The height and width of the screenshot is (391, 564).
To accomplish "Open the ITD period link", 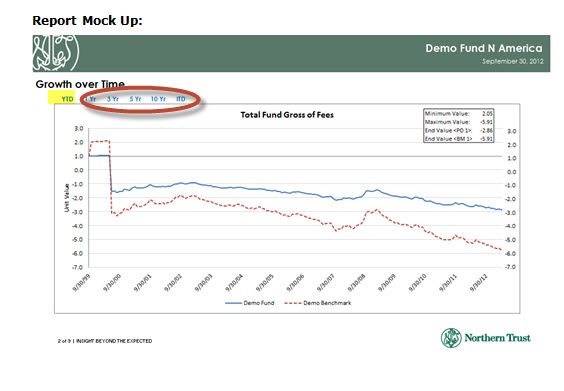I will (181, 99).
